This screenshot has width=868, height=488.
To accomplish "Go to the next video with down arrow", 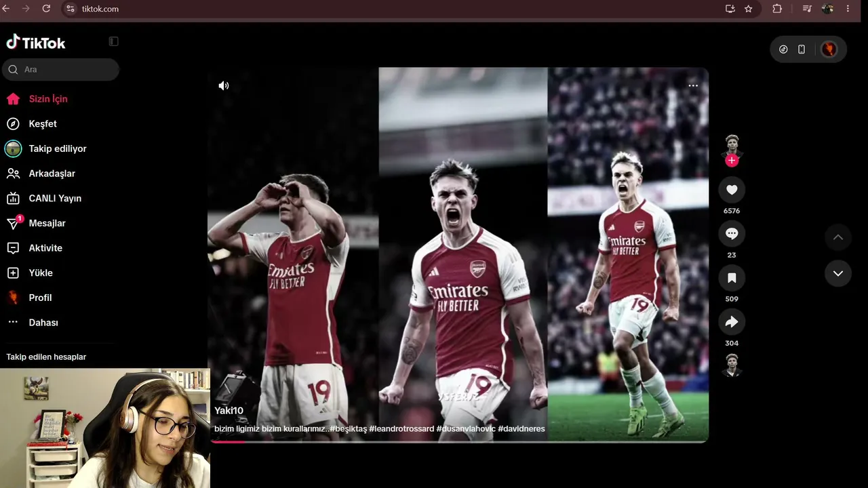I will pyautogui.click(x=838, y=273).
